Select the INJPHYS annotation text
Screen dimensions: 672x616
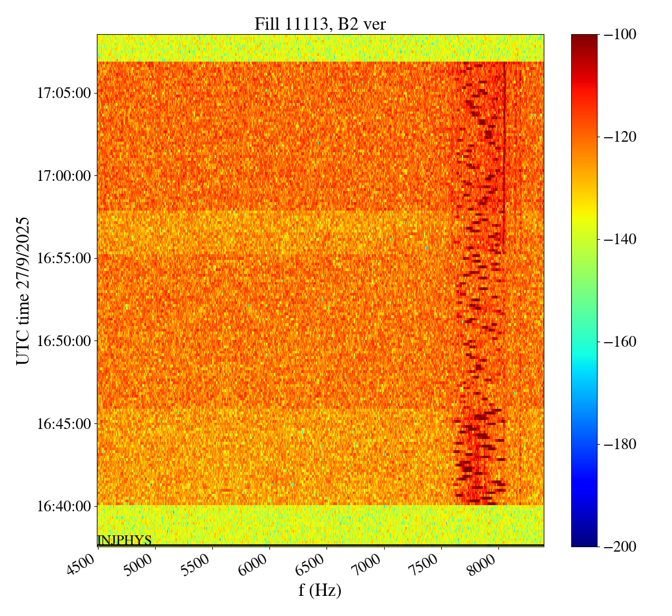click(124, 540)
